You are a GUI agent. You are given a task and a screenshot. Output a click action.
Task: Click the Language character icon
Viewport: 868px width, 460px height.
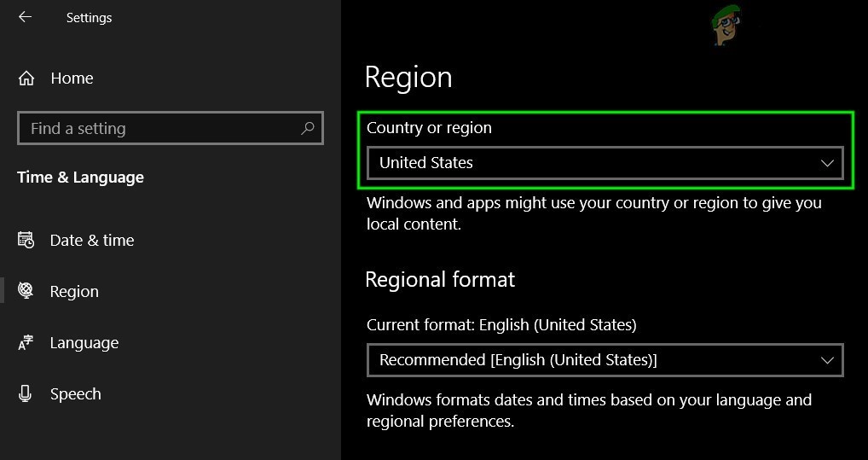pos(26,343)
